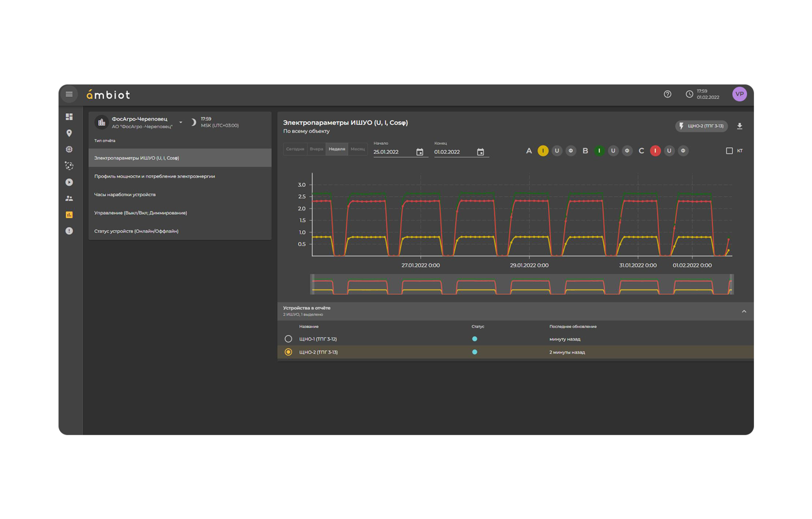Open the alerts exclamation sidebar icon

(69, 231)
